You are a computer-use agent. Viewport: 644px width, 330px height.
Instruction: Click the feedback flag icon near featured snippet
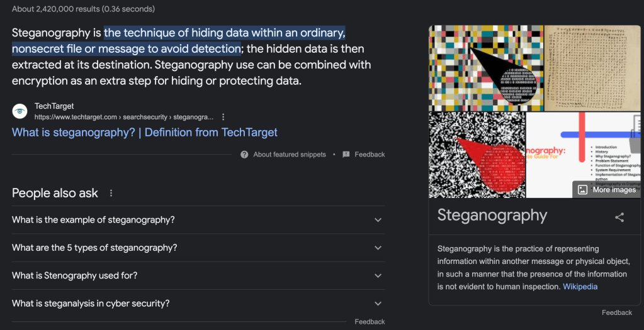click(x=346, y=155)
